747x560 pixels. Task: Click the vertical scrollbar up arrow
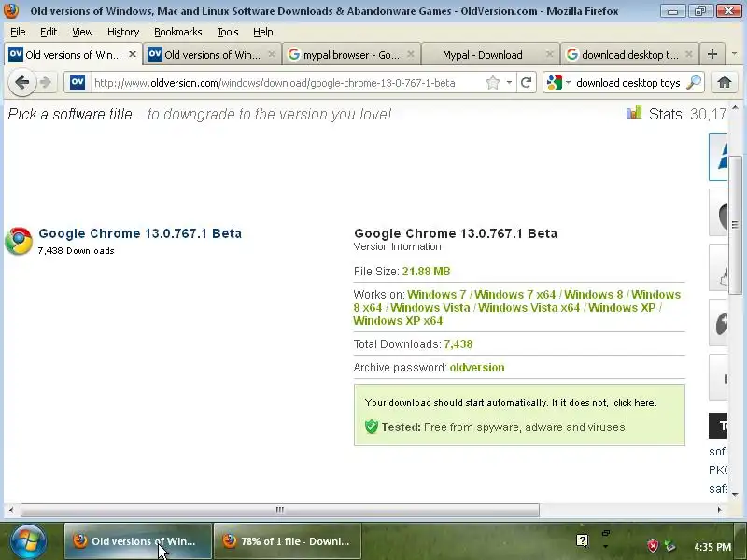click(x=735, y=108)
